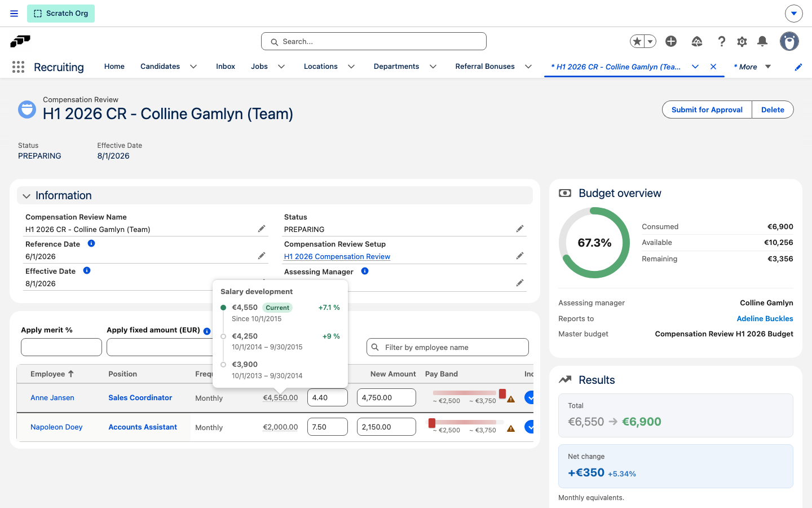Open the Departments tab
812x508 pixels.
[396, 67]
